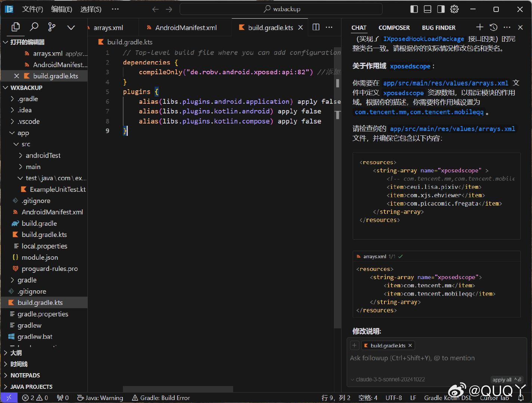
Task: Remove build.gradle.kts context chip from chat
Action: [x=410, y=346]
